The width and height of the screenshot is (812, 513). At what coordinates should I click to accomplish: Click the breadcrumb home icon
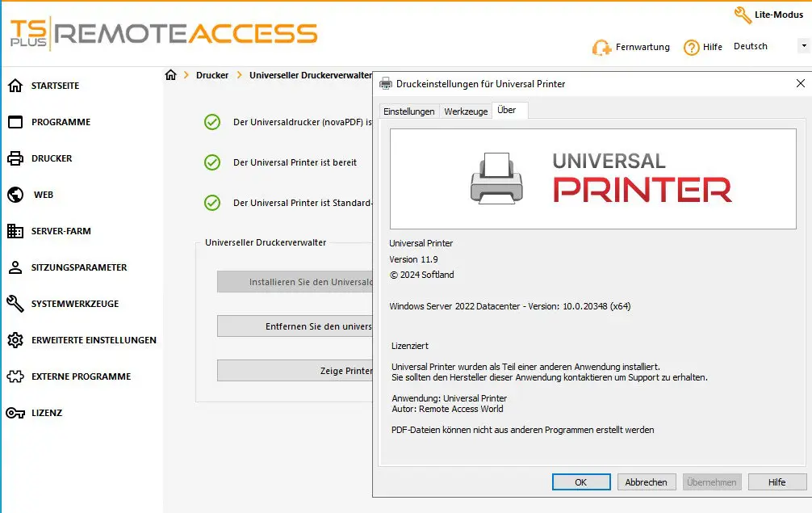click(171, 75)
